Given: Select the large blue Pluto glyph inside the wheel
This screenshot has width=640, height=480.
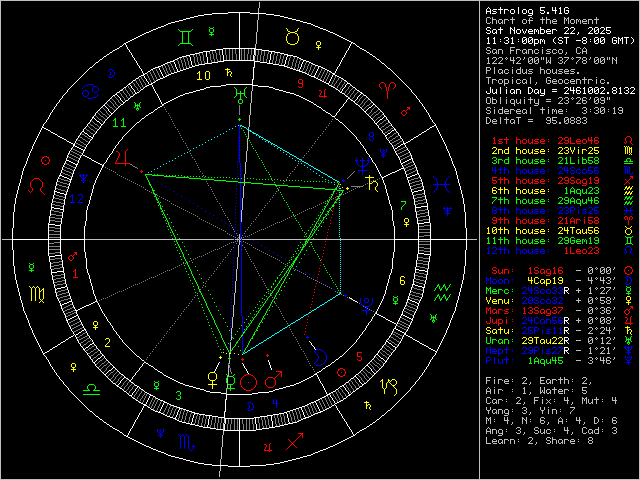Looking at the screenshot, I should (x=367, y=305).
